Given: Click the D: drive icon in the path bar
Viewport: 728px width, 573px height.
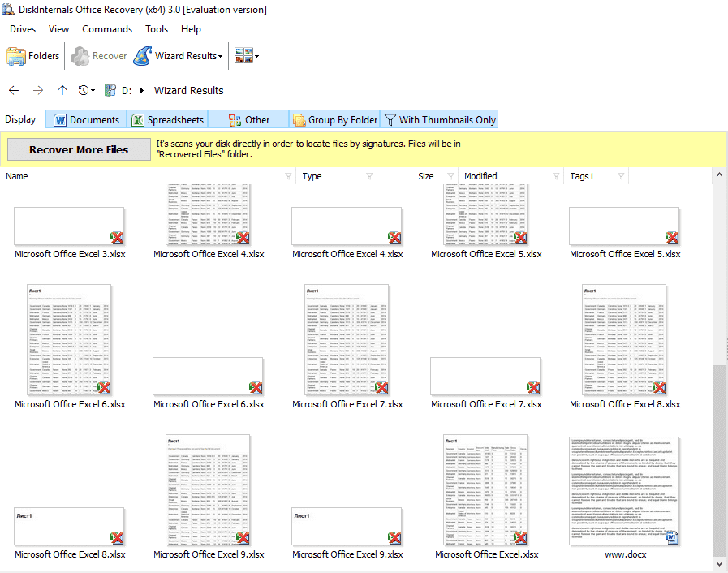Looking at the screenshot, I should point(112,91).
